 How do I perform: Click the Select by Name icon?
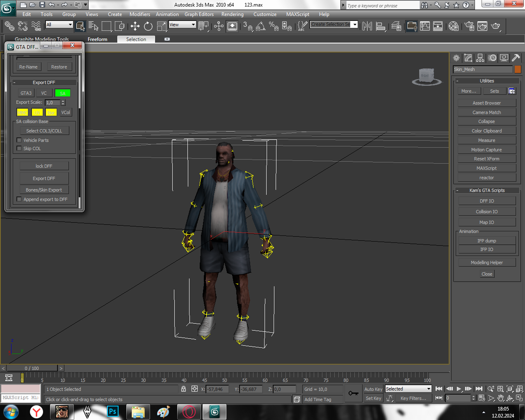tap(93, 26)
